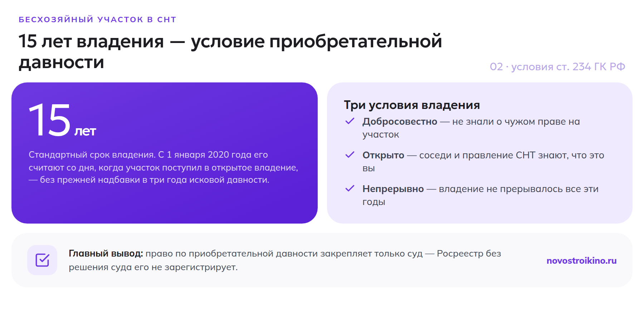644x311 pixels.
Task: Click the phrase 'не знали о чужом праве на участок'
Action: tap(471, 128)
